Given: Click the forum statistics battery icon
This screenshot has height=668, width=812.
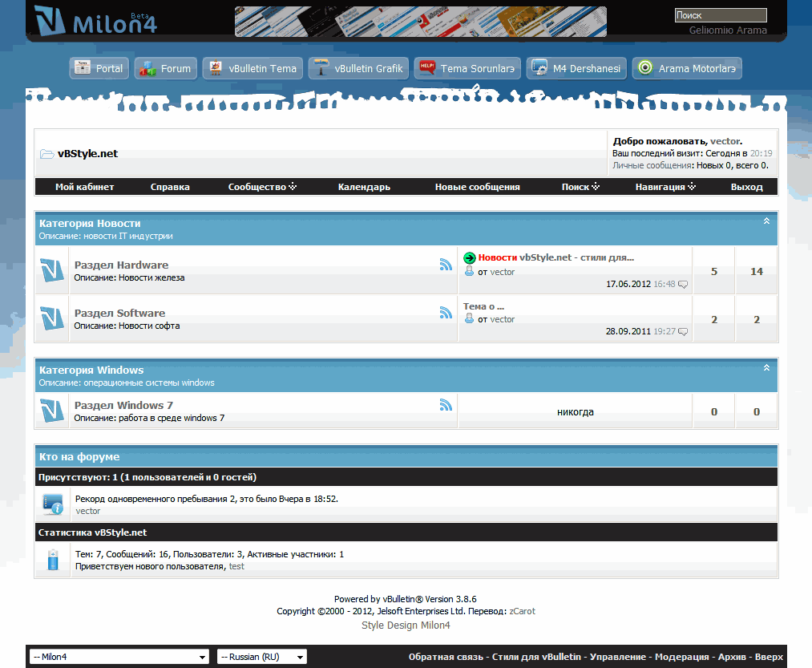Looking at the screenshot, I should (x=53, y=560).
